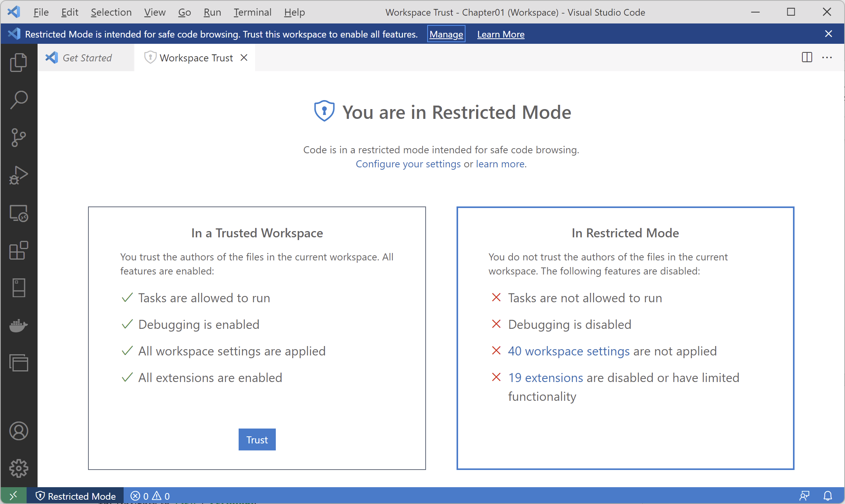Open the stacked windows icon in activity bar
845x504 pixels.
[18, 363]
